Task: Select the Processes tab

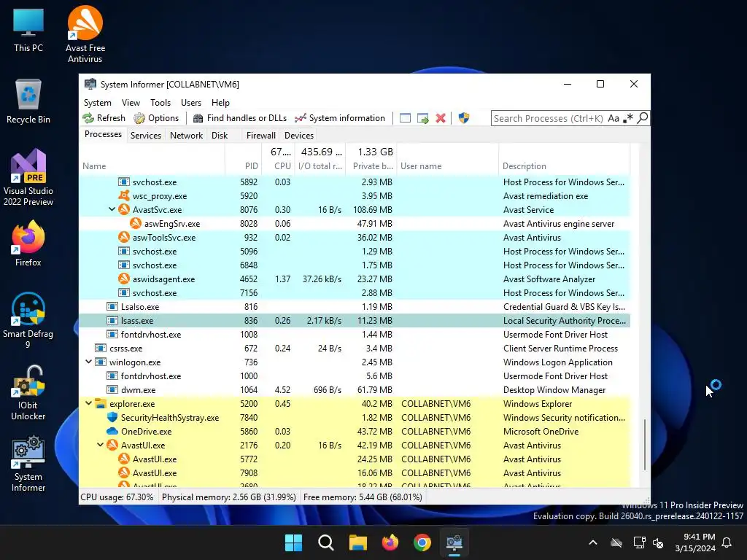Action: [x=103, y=134]
